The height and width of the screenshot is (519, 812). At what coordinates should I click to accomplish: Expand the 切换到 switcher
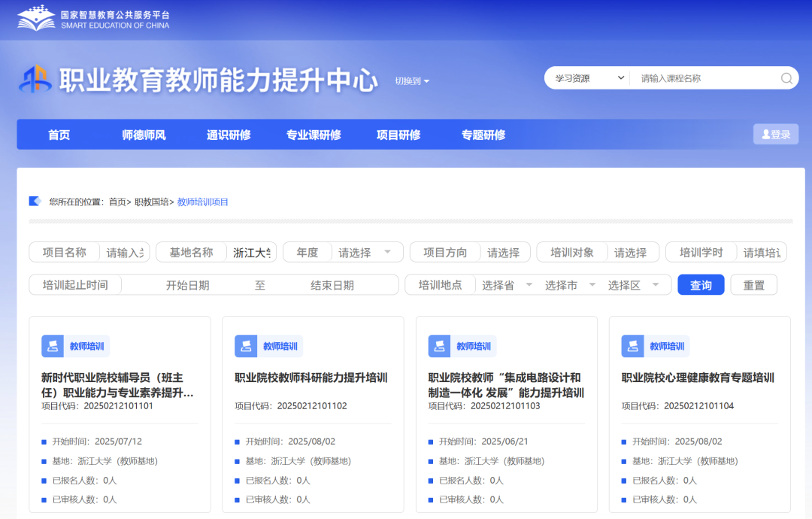(412, 81)
